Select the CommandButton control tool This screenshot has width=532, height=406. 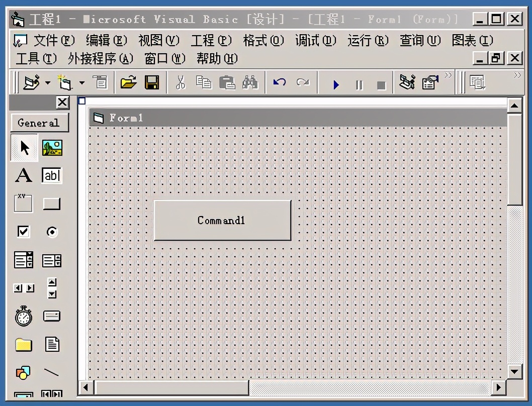52,204
